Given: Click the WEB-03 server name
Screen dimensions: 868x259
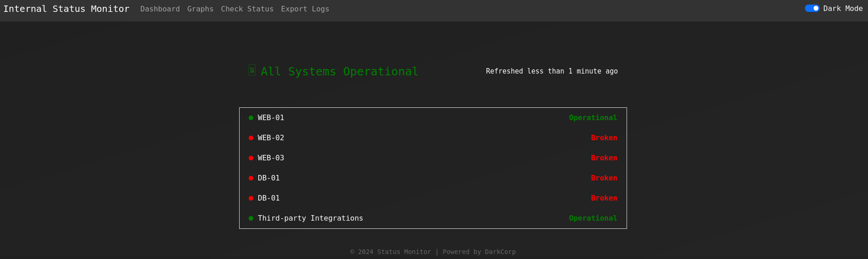Looking at the screenshot, I should 271,158.
